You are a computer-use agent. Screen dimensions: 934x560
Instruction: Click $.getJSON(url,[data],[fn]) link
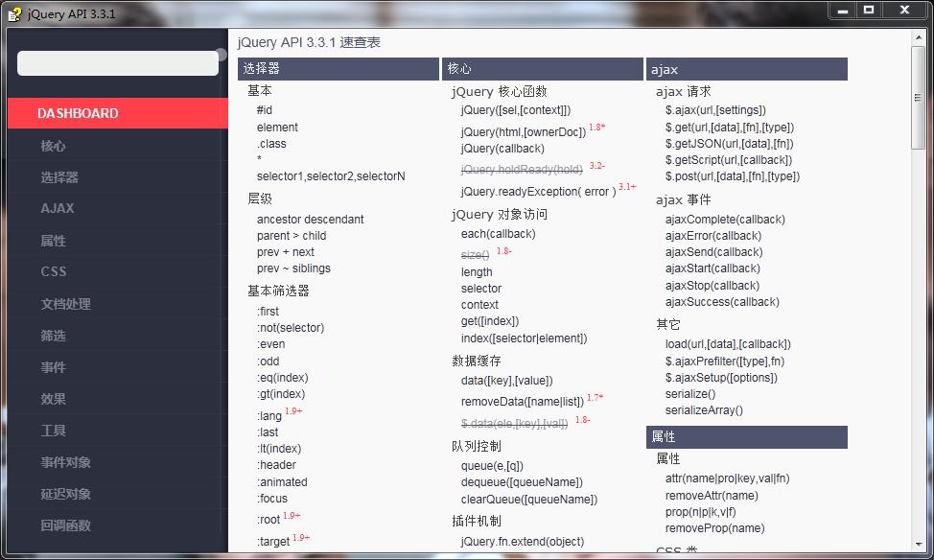[730, 144]
